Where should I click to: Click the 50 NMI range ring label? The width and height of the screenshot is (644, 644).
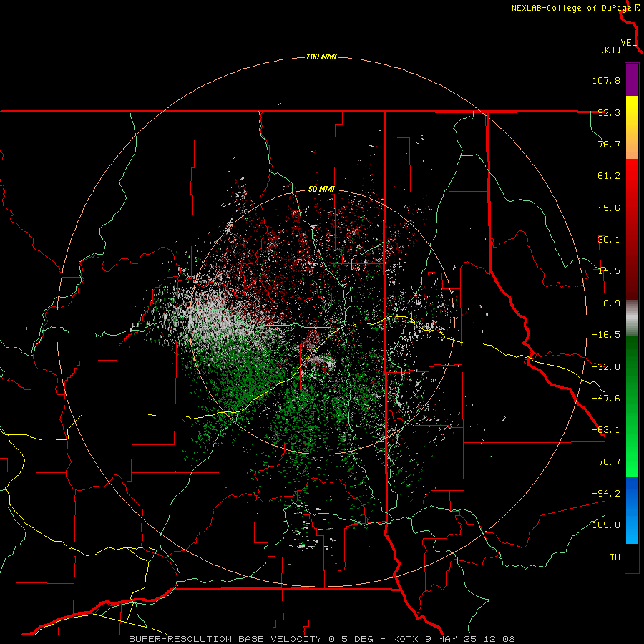pyautogui.click(x=321, y=190)
